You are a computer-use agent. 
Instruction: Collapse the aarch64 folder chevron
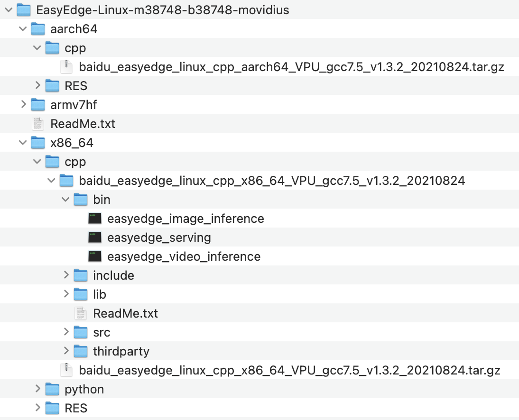coord(23,29)
